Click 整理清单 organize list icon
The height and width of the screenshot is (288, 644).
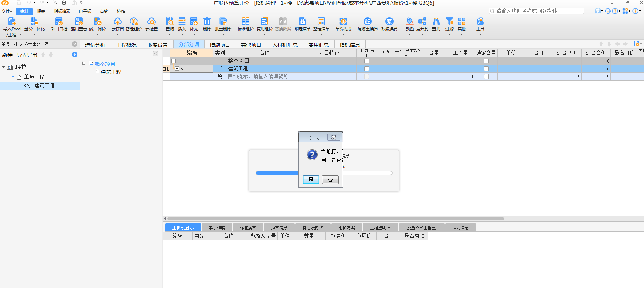pos(321,22)
